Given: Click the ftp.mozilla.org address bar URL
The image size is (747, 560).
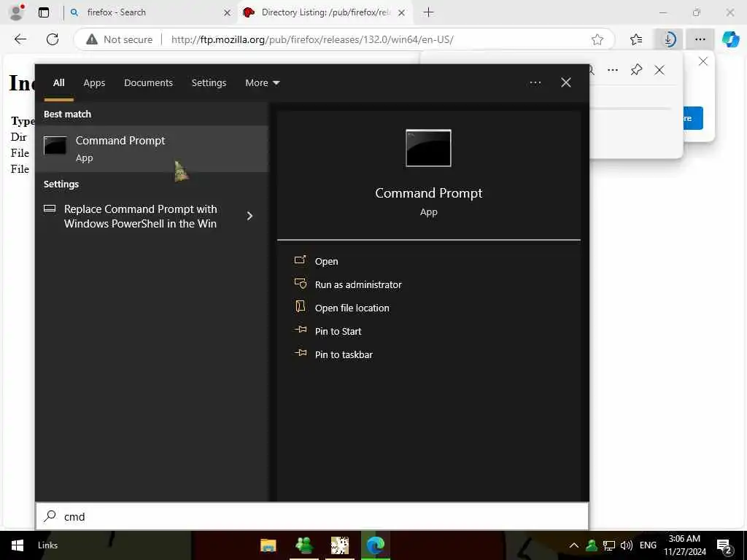Looking at the screenshot, I should tap(312, 39).
